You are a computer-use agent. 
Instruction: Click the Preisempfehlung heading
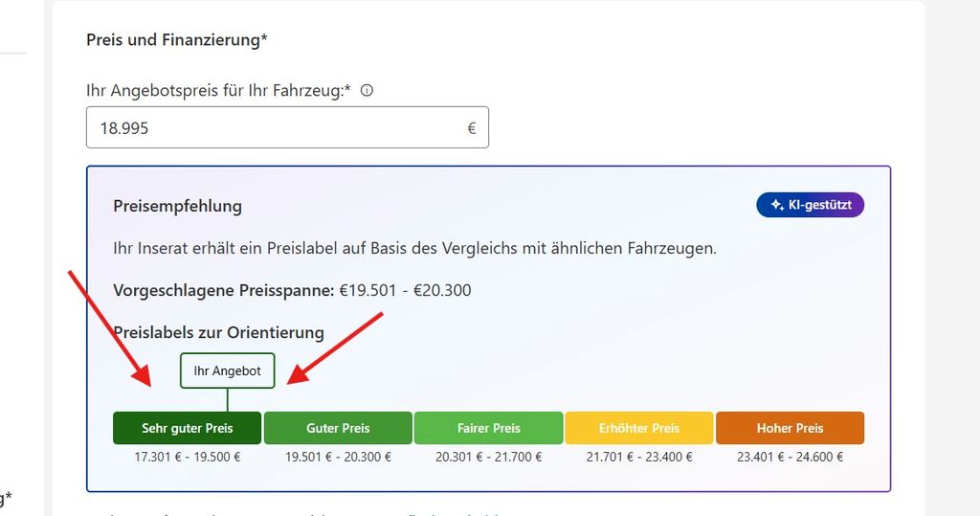(x=177, y=207)
